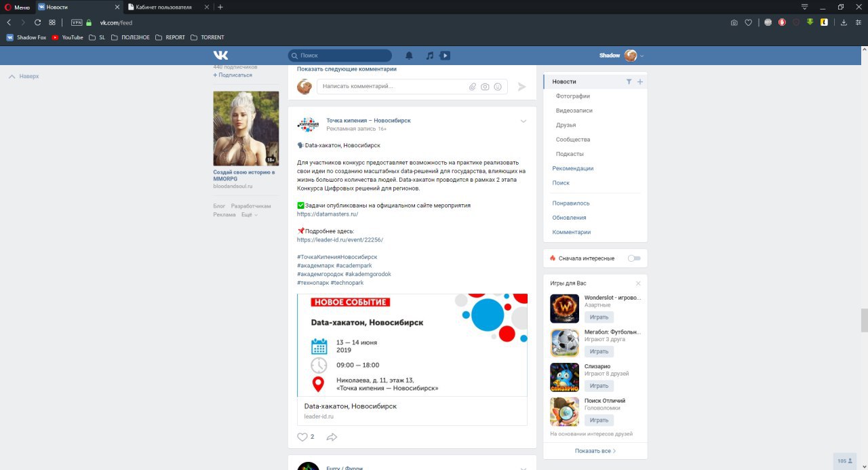Open Opera speed dial grid icon
The width and height of the screenshot is (868, 470).
click(52, 22)
